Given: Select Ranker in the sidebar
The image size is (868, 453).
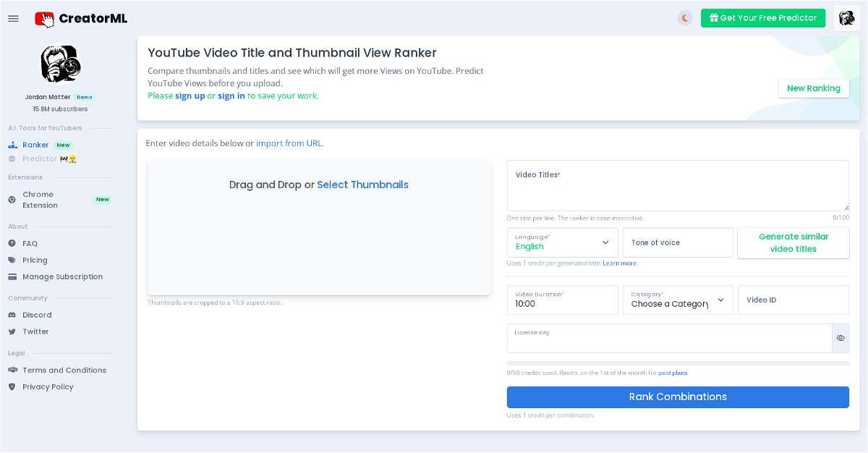Looking at the screenshot, I should pyautogui.click(x=35, y=145).
